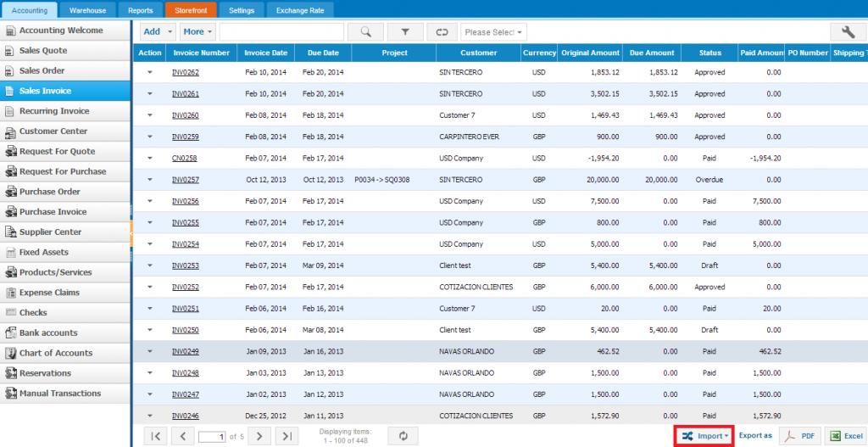Open invoice INV0259 link

186,137
